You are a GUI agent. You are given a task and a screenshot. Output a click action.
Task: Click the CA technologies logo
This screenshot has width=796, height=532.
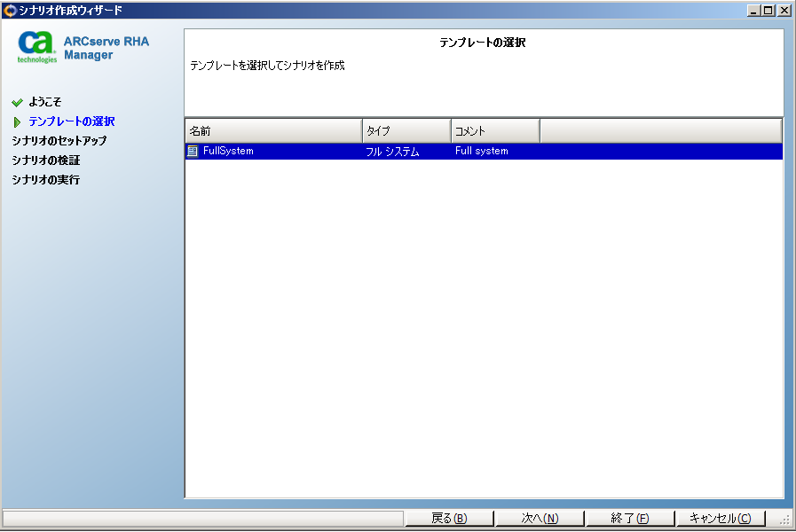point(36,47)
